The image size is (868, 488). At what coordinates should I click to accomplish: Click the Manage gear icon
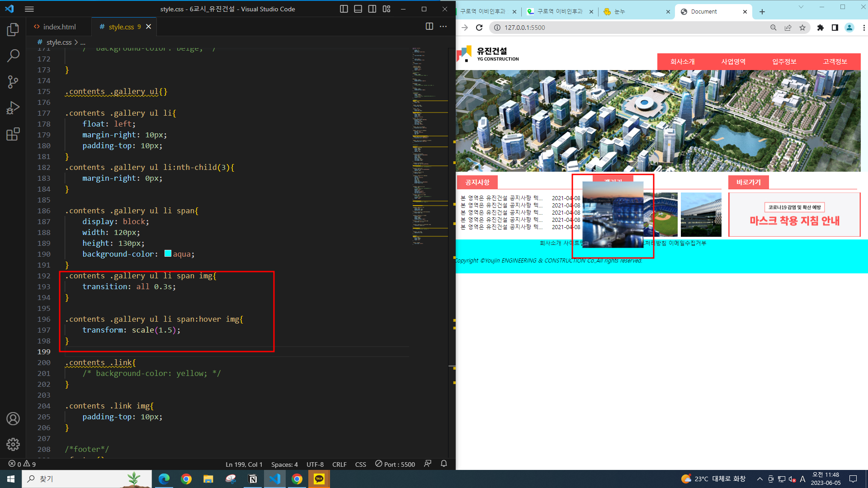click(x=13, y=444)
